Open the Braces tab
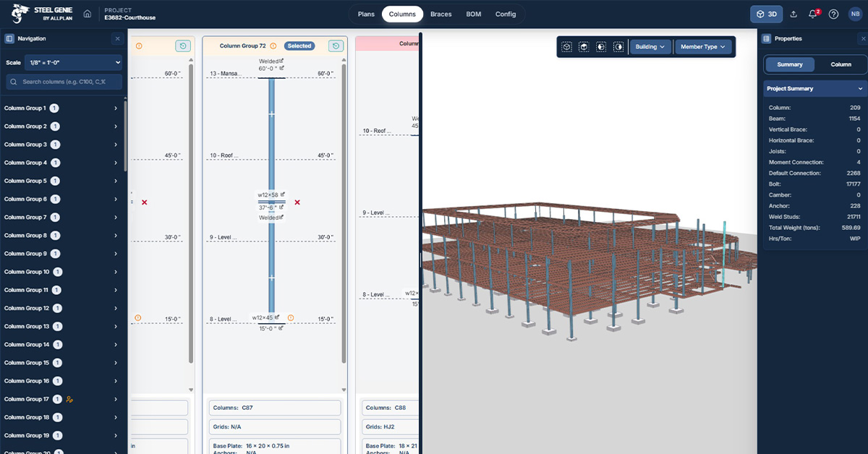The width and height of the screenshot is (868, 454). coord(441,14)
